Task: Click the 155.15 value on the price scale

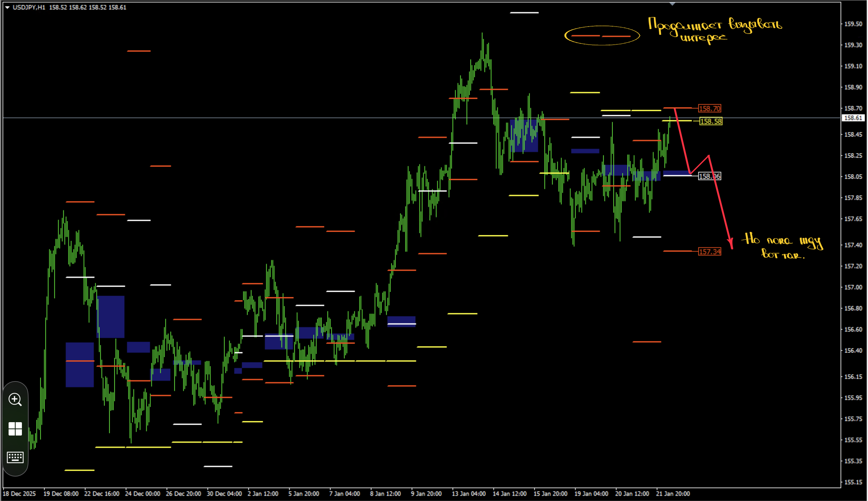Action: pyautogui.click(x=854, y=482)
